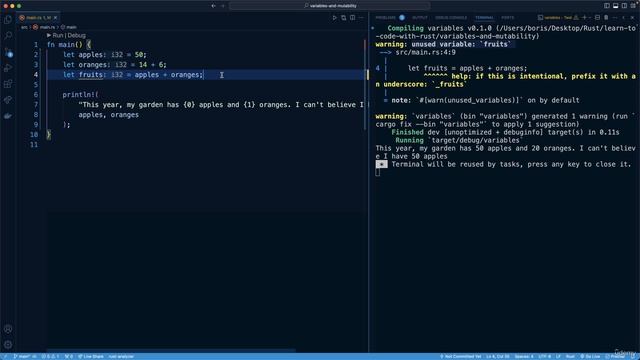Switch to the Terminal tab
Screen dimensions: 640x360
pyautogui.click(x=484, y=18)
